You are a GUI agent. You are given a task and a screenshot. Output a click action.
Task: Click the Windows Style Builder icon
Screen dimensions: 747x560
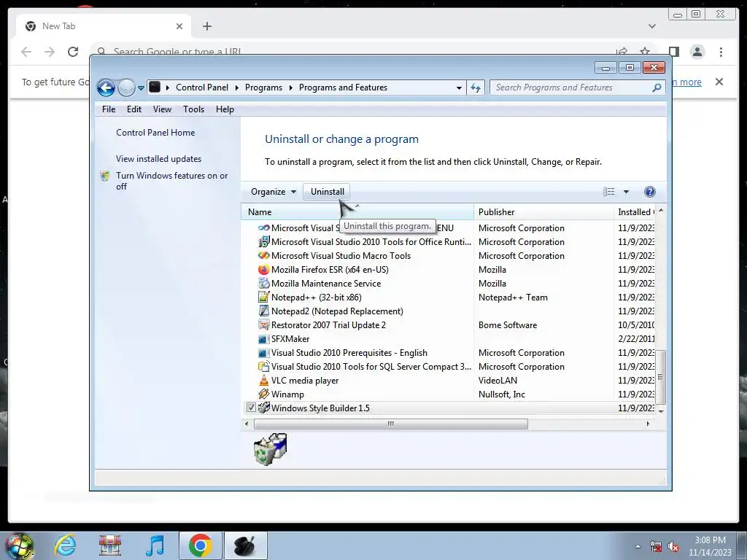click(x=263, y=408)
